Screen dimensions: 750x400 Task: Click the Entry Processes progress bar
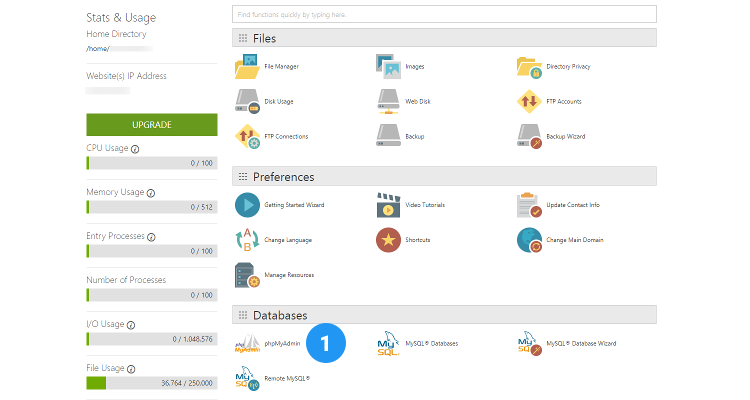[152, 251]
